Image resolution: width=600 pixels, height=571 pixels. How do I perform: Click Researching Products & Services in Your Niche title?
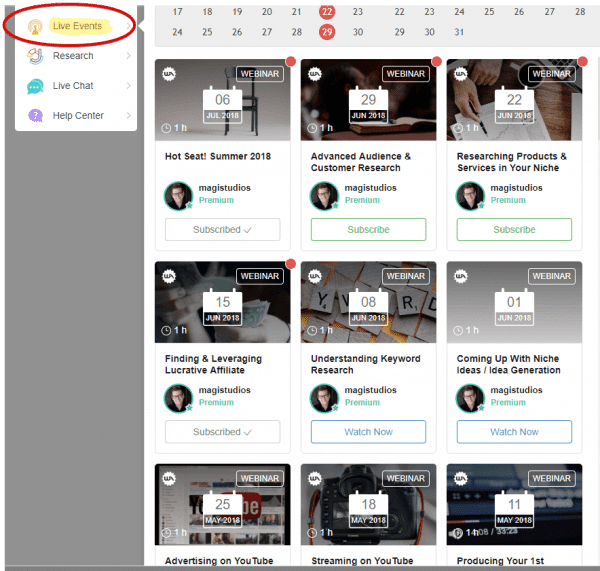coord(511,162)
